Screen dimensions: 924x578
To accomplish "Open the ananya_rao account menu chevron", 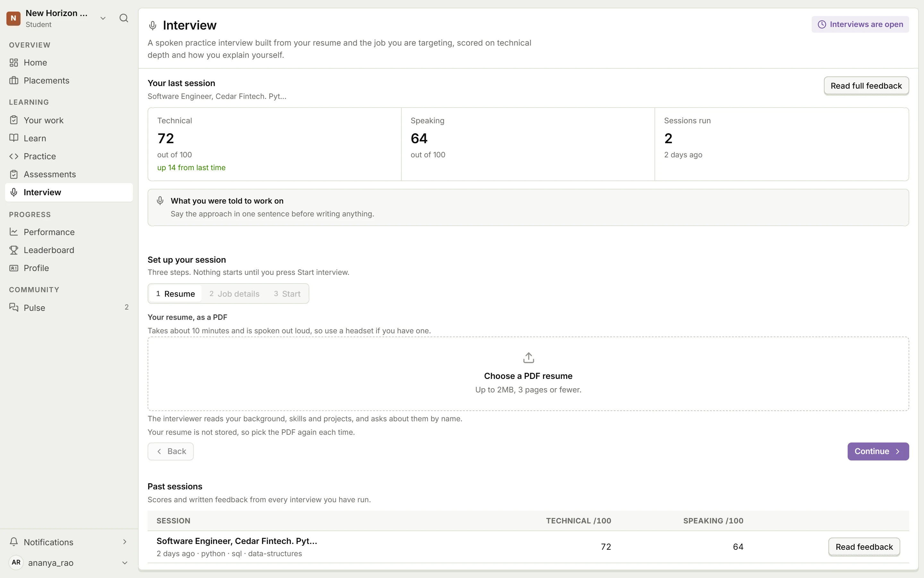I will [124, 562].
